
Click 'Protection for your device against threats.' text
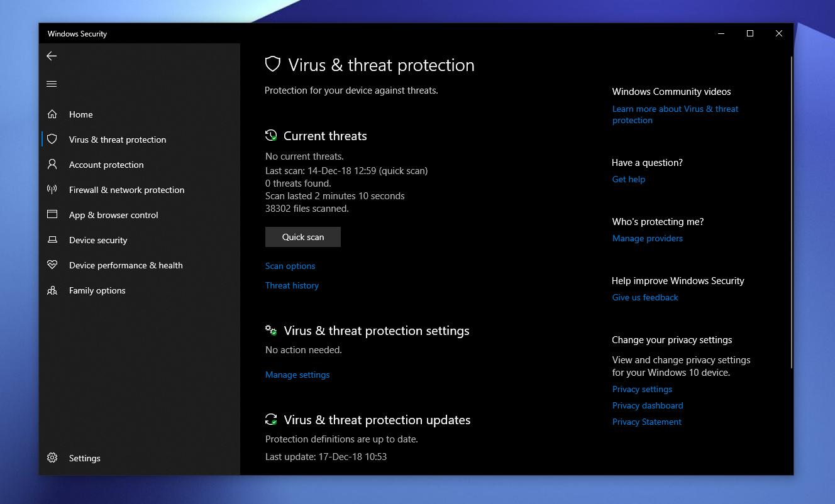pyautogui.click(x=351, y=90)
